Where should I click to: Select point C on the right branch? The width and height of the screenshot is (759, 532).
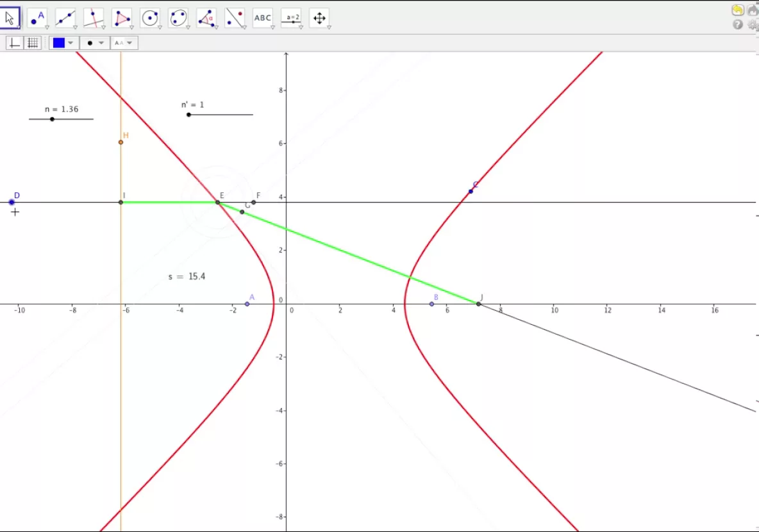[471, 192]
